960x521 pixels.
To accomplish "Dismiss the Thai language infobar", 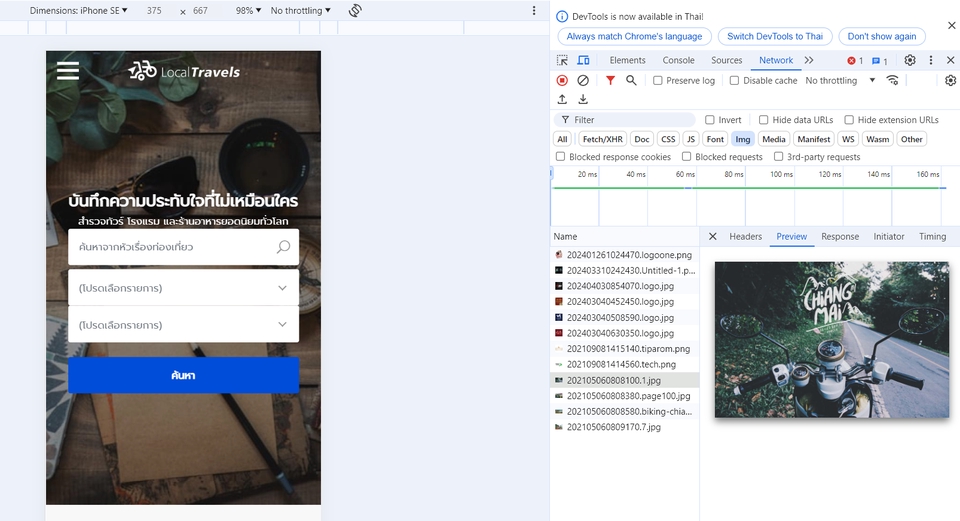I will [951, 25].
